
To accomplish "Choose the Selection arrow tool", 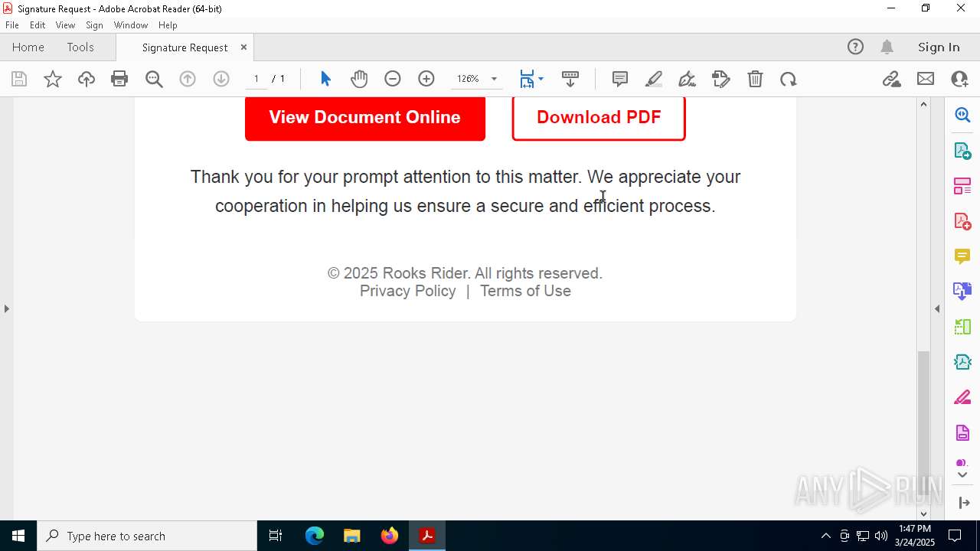I will [325, 79].
